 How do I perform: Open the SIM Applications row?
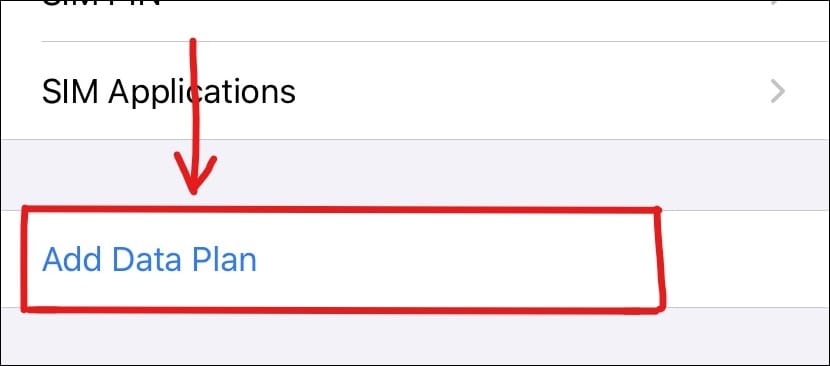415,91
